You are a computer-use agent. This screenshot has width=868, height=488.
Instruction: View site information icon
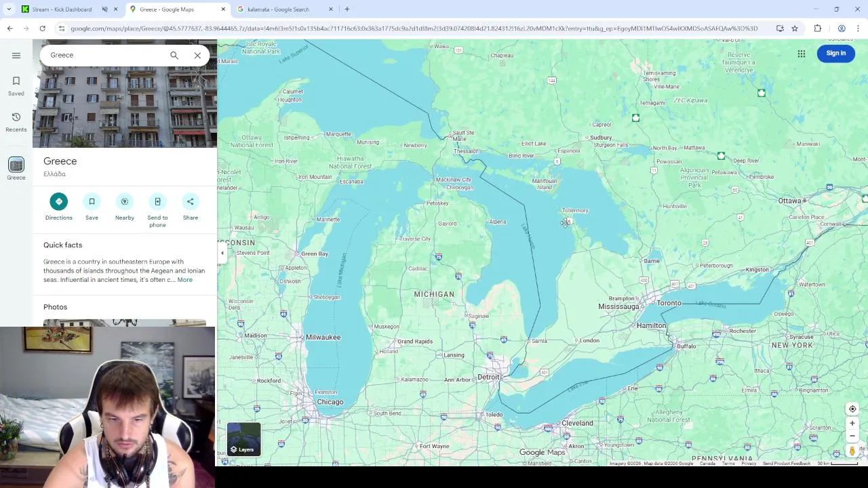click(62, 28)
